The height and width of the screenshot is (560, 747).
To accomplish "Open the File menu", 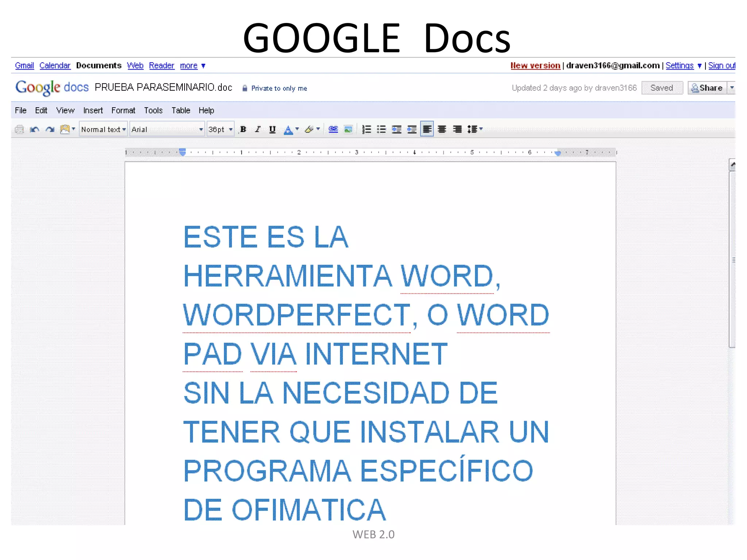I will pos(21,110).
